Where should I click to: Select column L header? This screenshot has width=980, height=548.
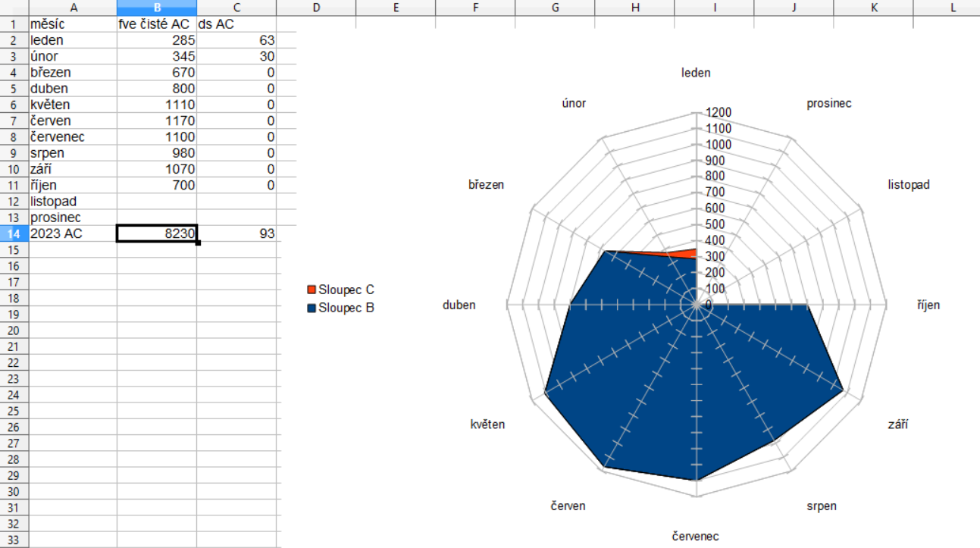tap(947, 8)
